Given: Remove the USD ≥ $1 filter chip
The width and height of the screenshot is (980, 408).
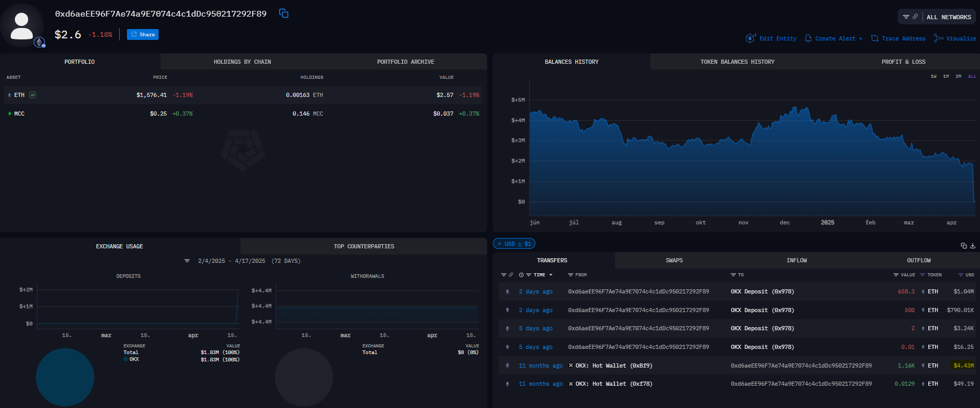Looking at the screenshot, I should tap(500, 244).
